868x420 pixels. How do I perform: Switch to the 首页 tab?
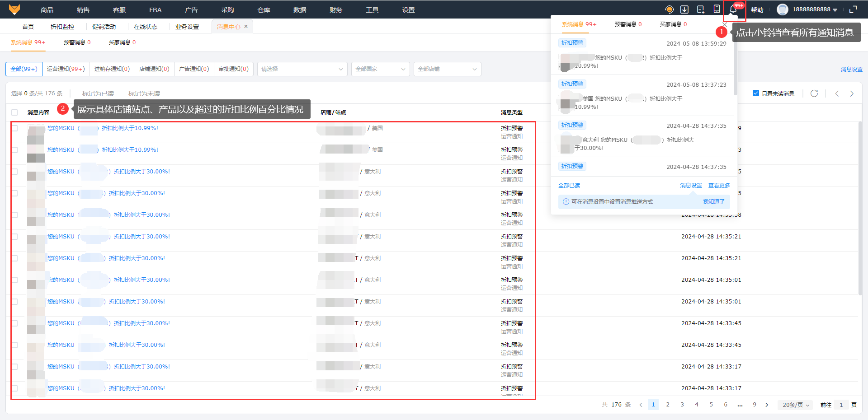pyautogui.click(x=28, y=27)
